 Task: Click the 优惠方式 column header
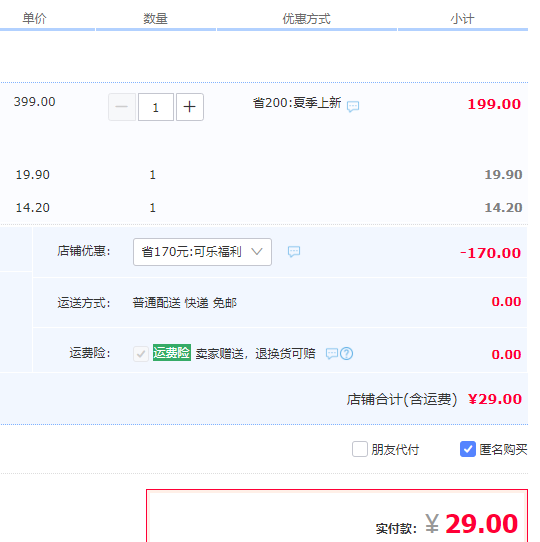[307, 18]
